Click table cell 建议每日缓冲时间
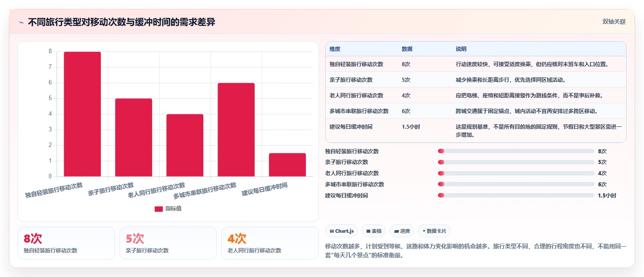Image resolution: width=644 pixels, height=277 pixels. point(351,126)
